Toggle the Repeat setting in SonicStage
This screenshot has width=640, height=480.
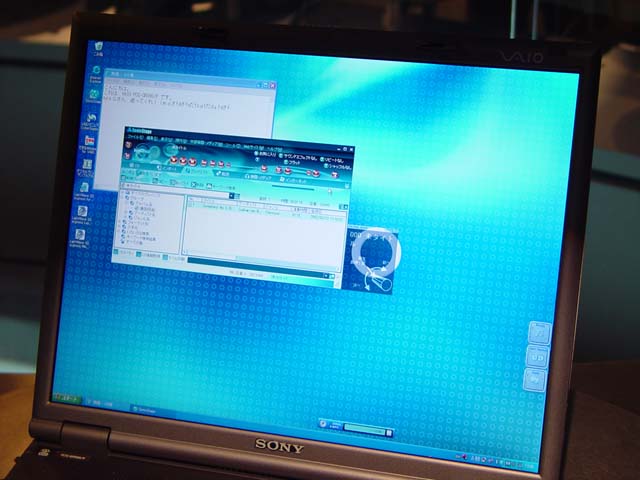(332, 160)
